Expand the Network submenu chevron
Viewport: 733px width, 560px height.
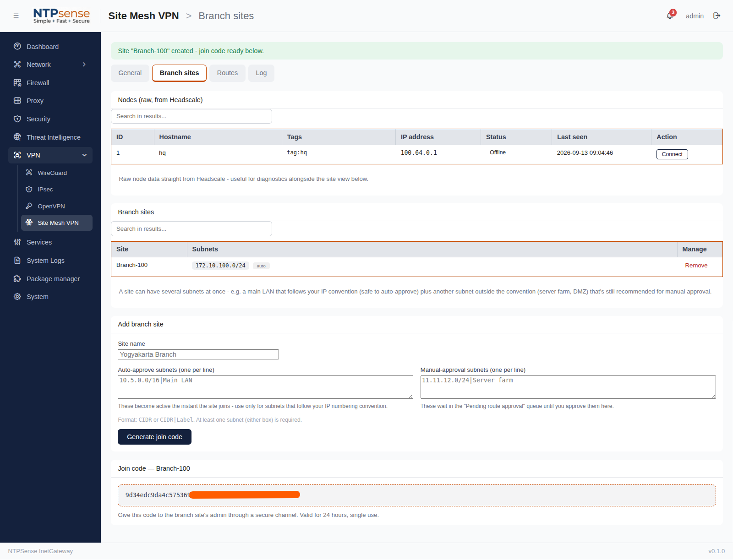(x=84, y=65)
